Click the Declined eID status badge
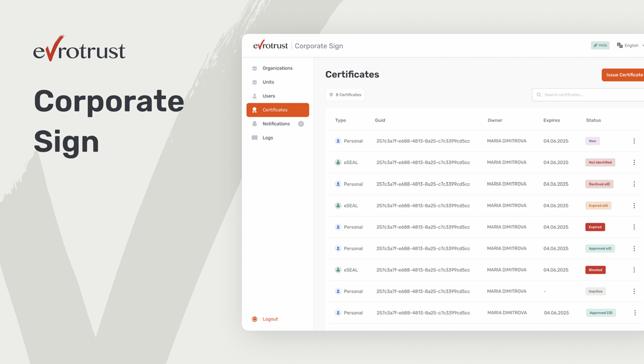Image resolution: width=644 pixels, height=364 pixels. coord(599,184)
